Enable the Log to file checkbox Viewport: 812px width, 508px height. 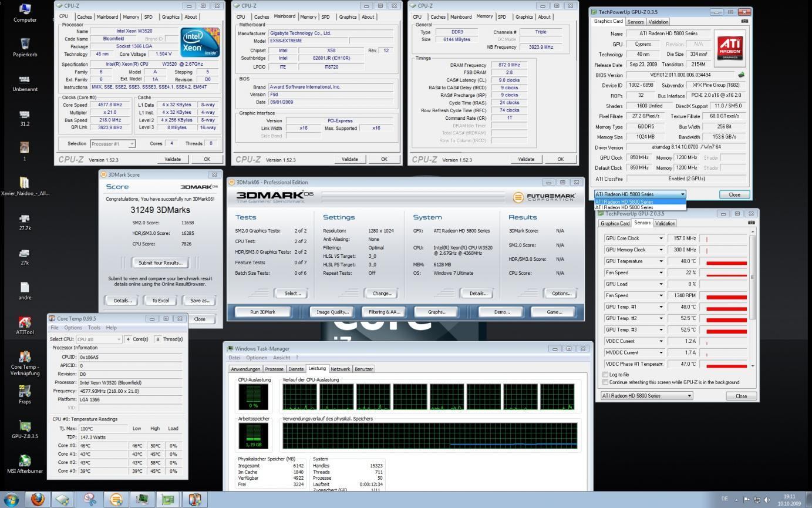(x=605, y=374)
